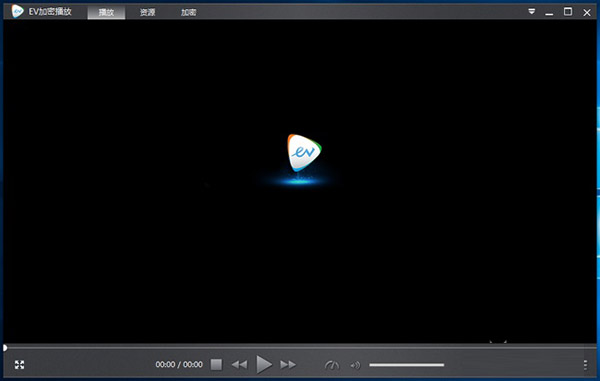Image resolution: width=600 pixels, height=381 pixels.
Task: Open more options via the vertical dots
Action: [585, 365]
